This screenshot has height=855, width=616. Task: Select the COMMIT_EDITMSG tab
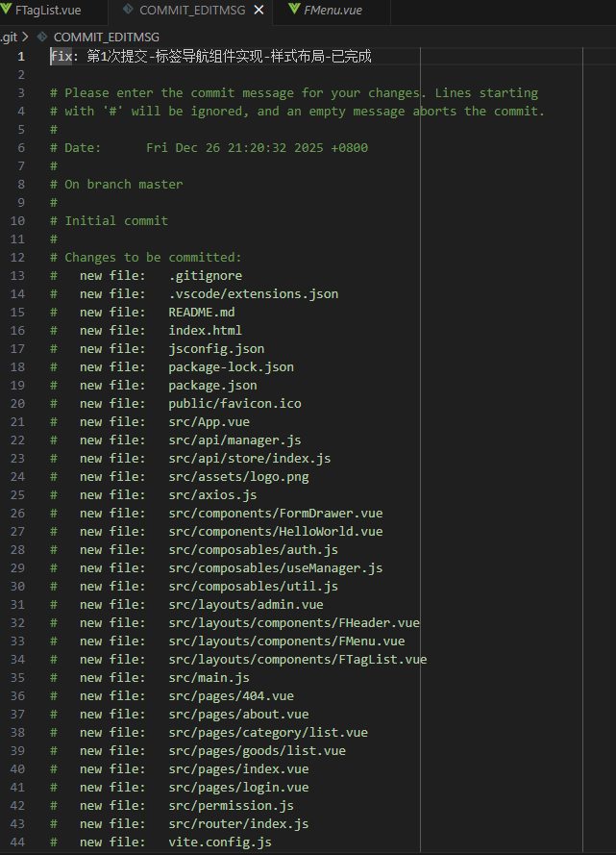tap(191, 11)
